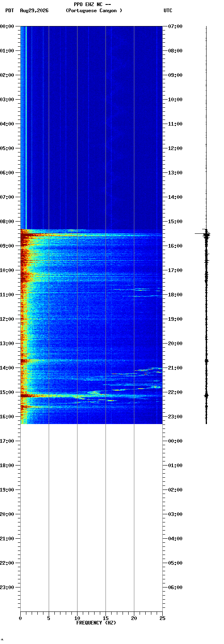
Task: Click the frequency axis label '15'
Action: 106,618
